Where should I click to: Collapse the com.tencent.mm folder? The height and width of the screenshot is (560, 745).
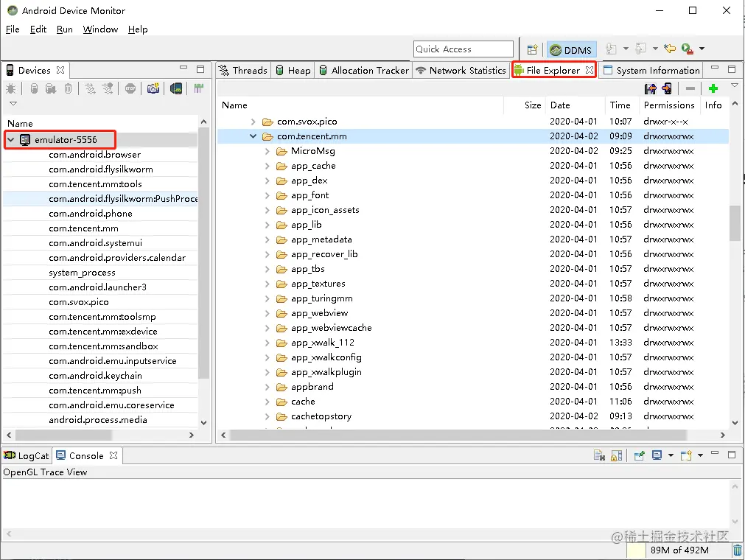point(253,136)
